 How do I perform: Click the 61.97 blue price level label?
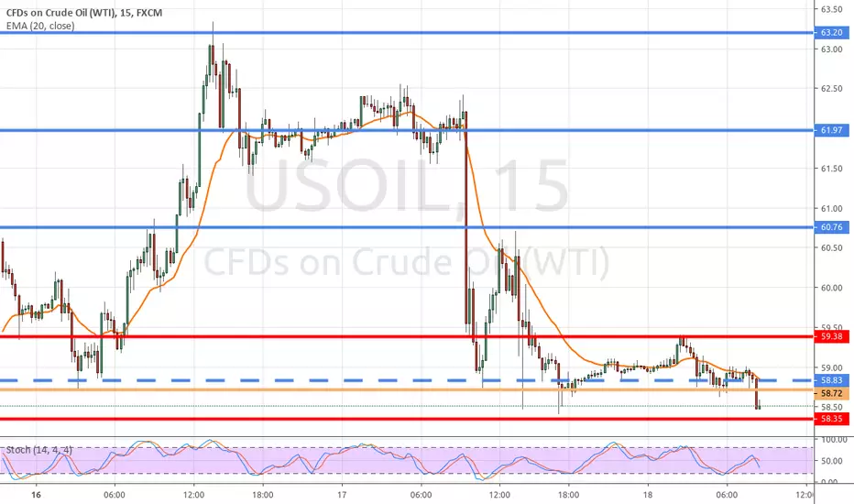[831, 130]
